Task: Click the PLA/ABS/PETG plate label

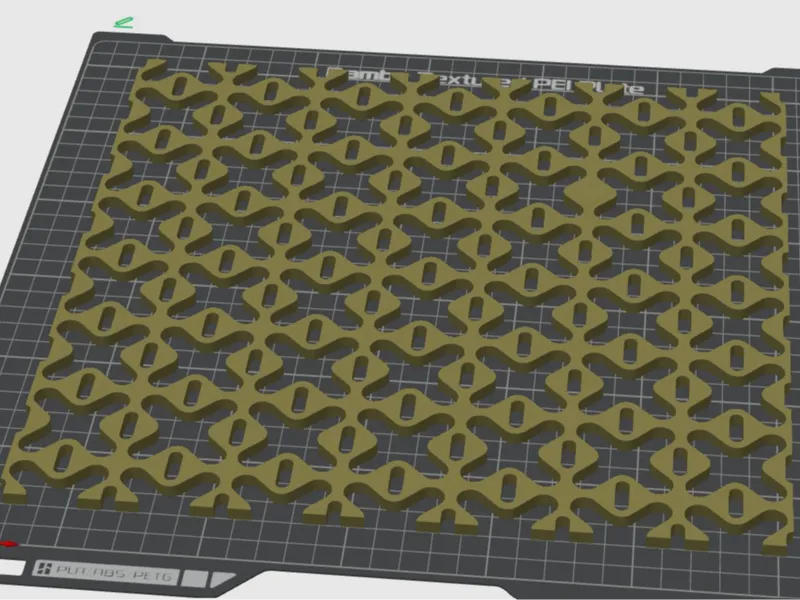Action: [x=107, y=572]
